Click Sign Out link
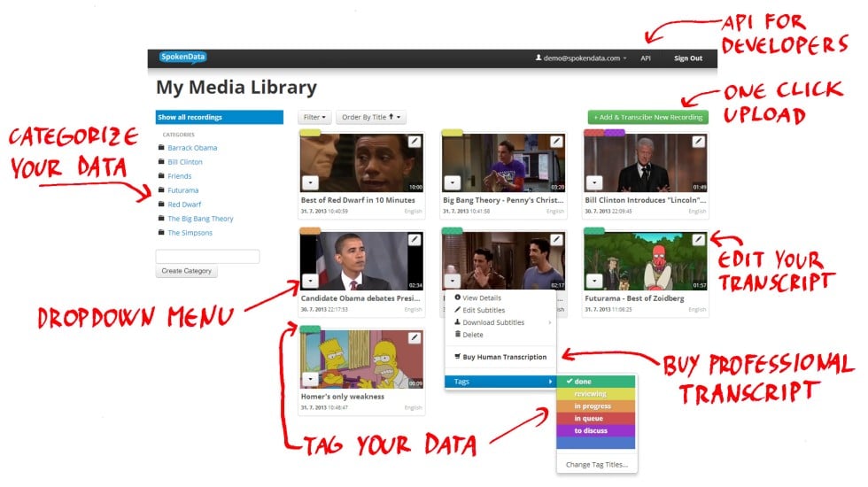The image size is (868, 487). point(688,58)
